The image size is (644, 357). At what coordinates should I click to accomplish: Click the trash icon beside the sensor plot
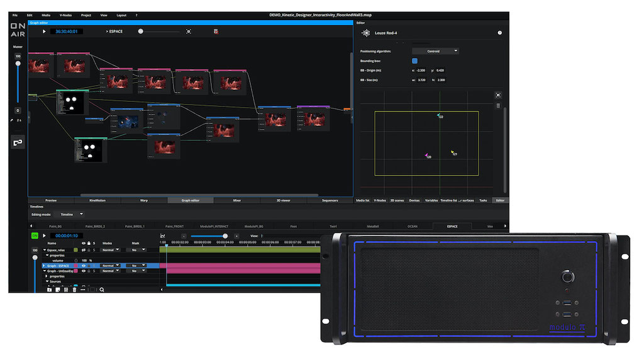497,105
